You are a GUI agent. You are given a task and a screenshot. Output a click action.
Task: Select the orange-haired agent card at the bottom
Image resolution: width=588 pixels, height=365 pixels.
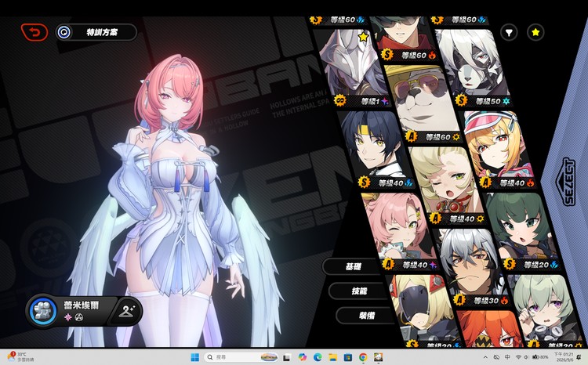[x=492, y=328]
